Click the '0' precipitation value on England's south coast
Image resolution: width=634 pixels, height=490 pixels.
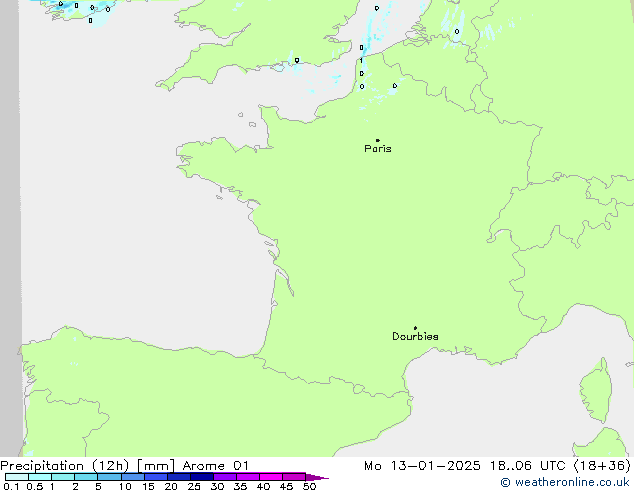tap(297, 60)
